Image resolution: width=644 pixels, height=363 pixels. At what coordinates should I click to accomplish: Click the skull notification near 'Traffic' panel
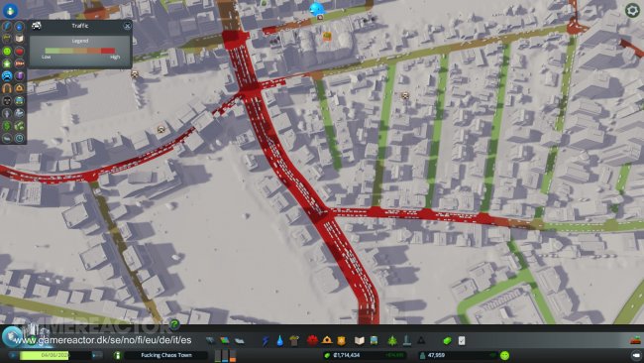135,74
